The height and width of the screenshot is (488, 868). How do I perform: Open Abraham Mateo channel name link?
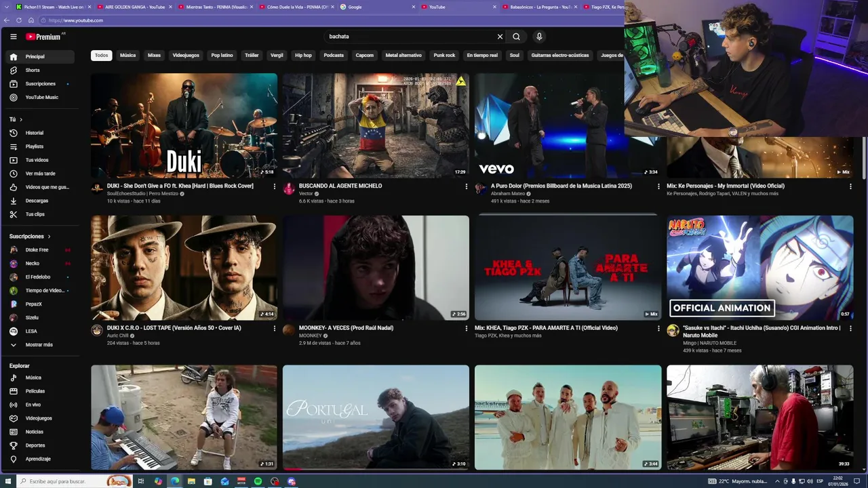(508, 194)
